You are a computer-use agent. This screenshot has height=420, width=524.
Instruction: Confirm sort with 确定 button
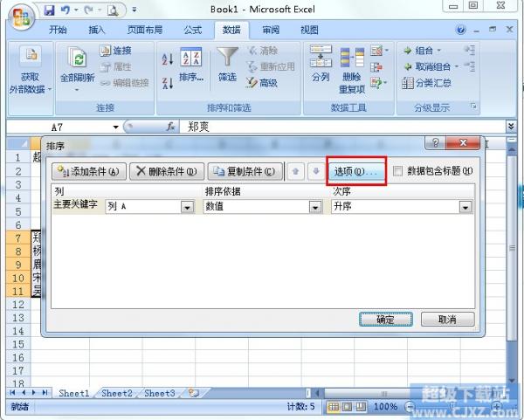[x=386, y=320]
